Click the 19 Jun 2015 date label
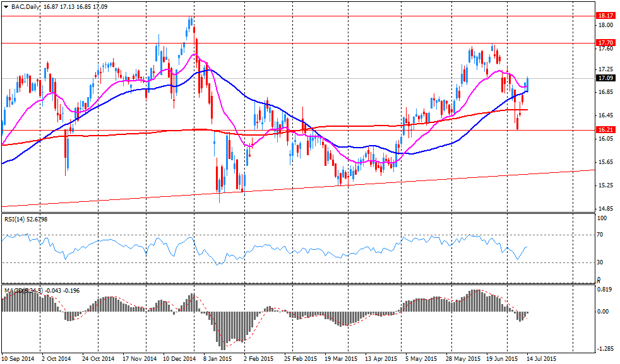Image resolution: width=620 pixels, height=364 pixels. tap(502, 359)
